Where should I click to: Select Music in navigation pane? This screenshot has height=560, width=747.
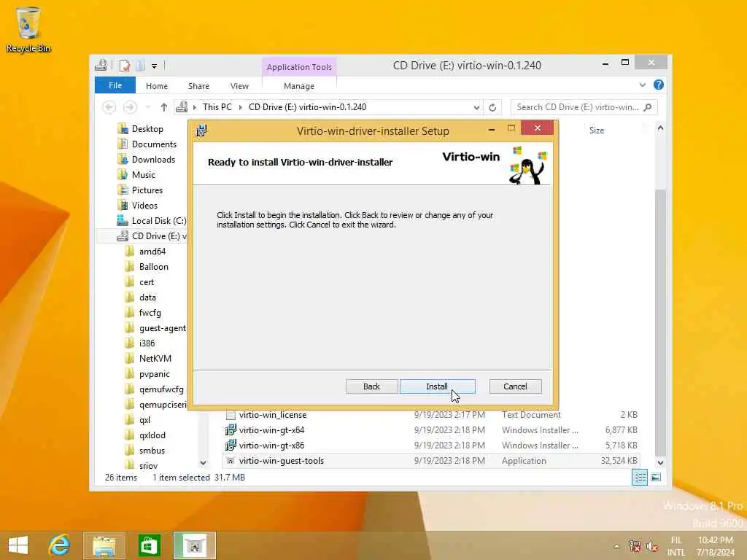pos(144,175)
